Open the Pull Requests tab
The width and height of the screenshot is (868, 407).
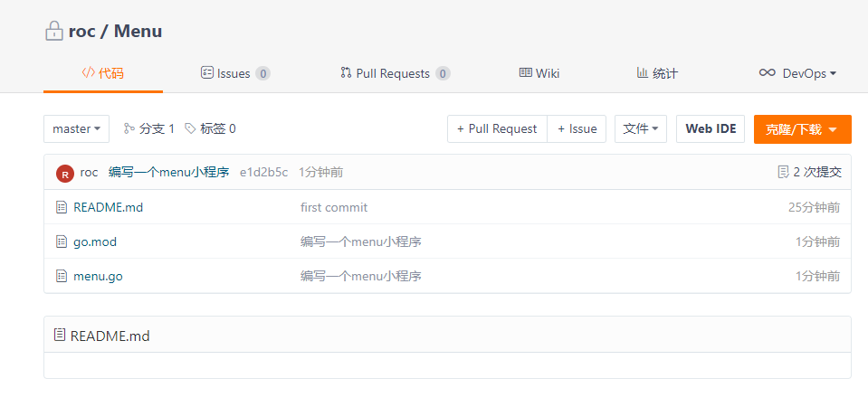[x=396, y=73]
